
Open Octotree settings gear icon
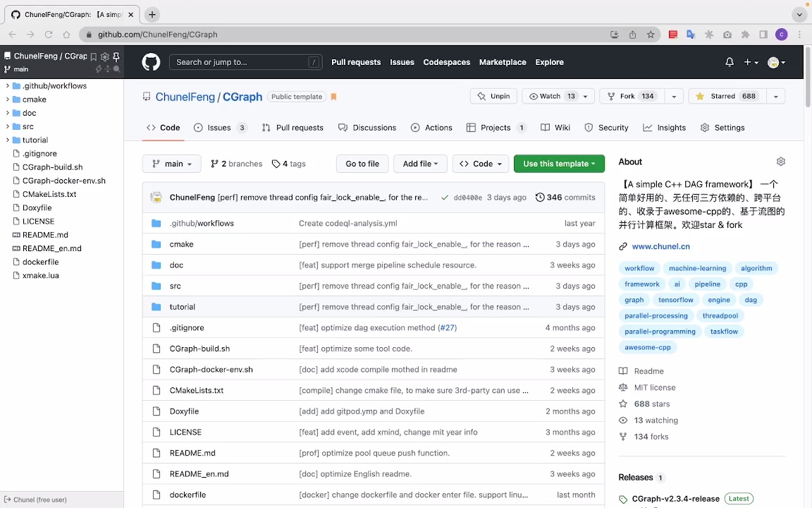(104, 56)
